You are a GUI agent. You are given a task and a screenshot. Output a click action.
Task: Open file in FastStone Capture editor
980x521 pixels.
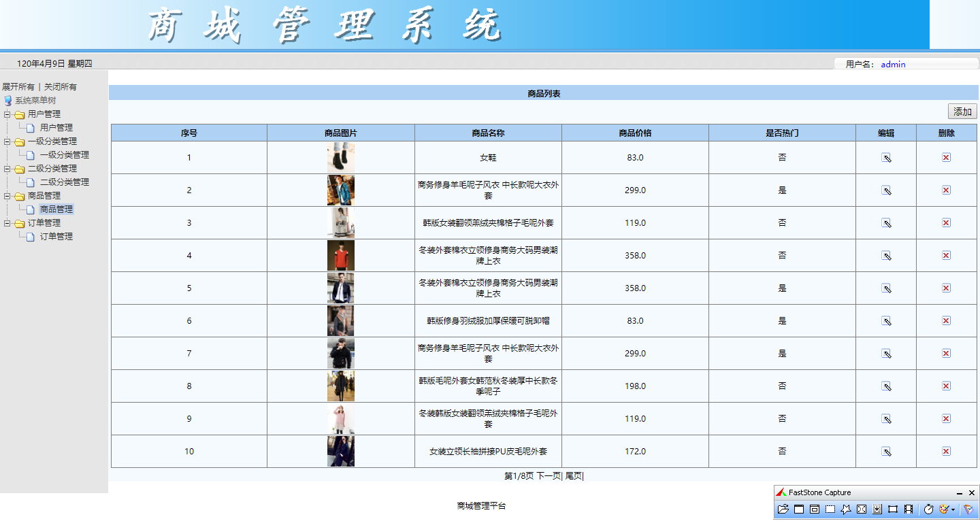[x=783, y=509]
